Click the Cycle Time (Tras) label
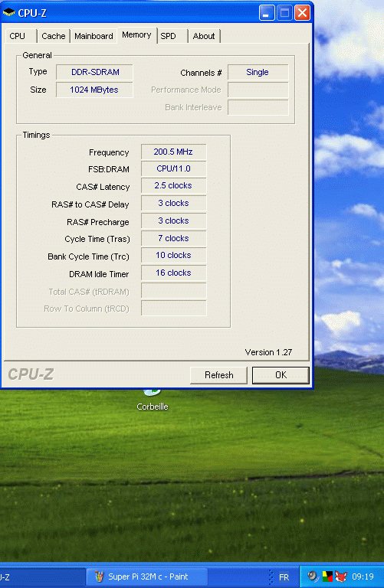The width and height of the screenshot is (384, 588). click(x=97, y=239)
